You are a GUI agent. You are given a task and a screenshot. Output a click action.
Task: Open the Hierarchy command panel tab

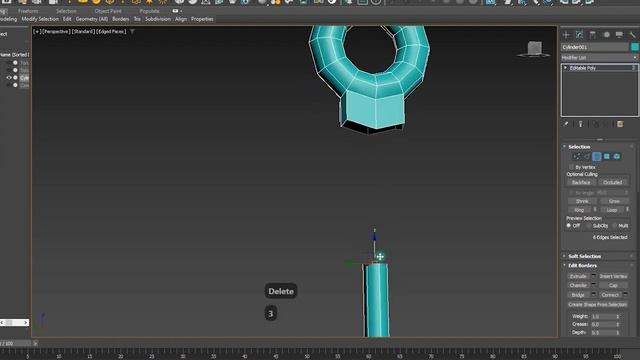tap(593, 35)
